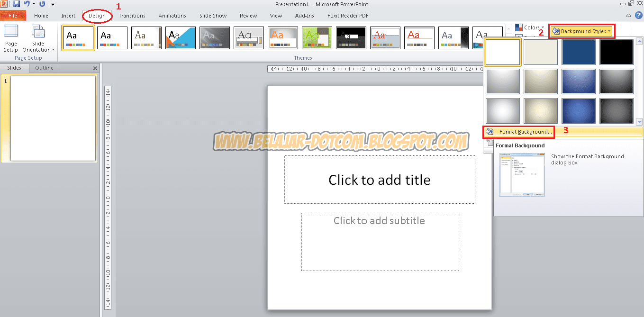Open the Review tab
644x317 pixels.
tap(248, 16)
